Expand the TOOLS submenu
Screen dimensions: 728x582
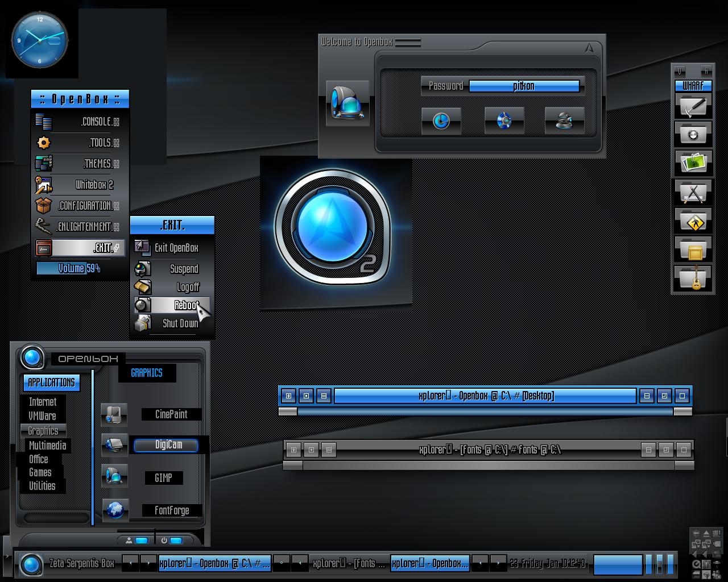[116, 143]
